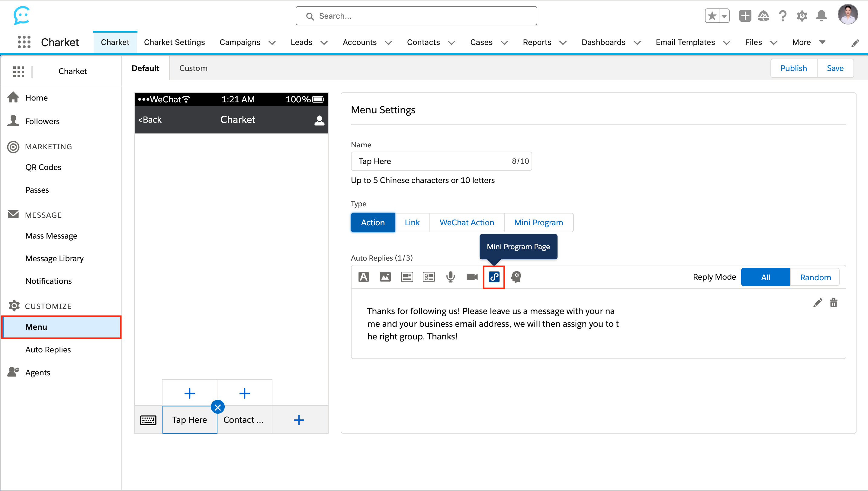Expand the Dashboards menu chevron
This screenshot has height=491, width=868.
pos(637,43)
